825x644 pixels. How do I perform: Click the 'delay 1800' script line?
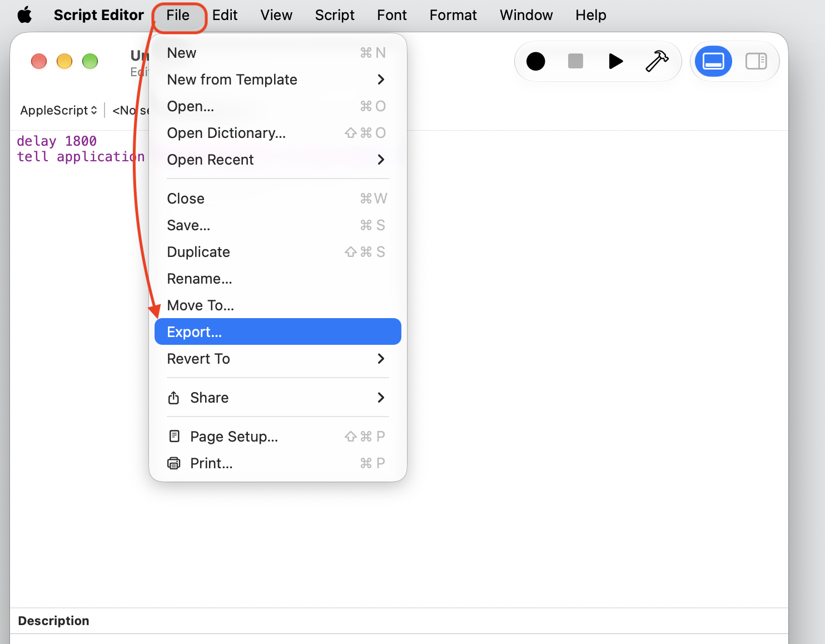pyautogui.click(x=57, y=141)
